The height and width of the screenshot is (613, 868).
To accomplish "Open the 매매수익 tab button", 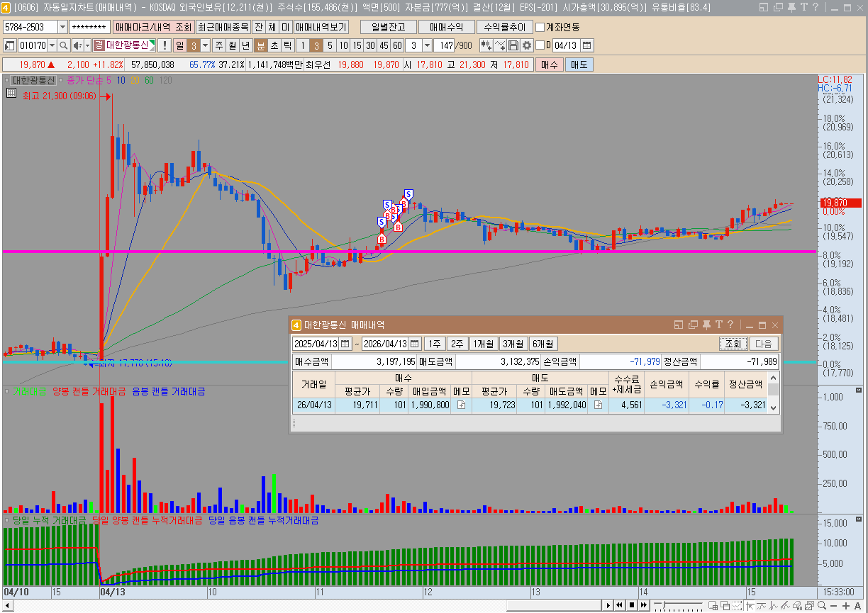I will point(446,27).
